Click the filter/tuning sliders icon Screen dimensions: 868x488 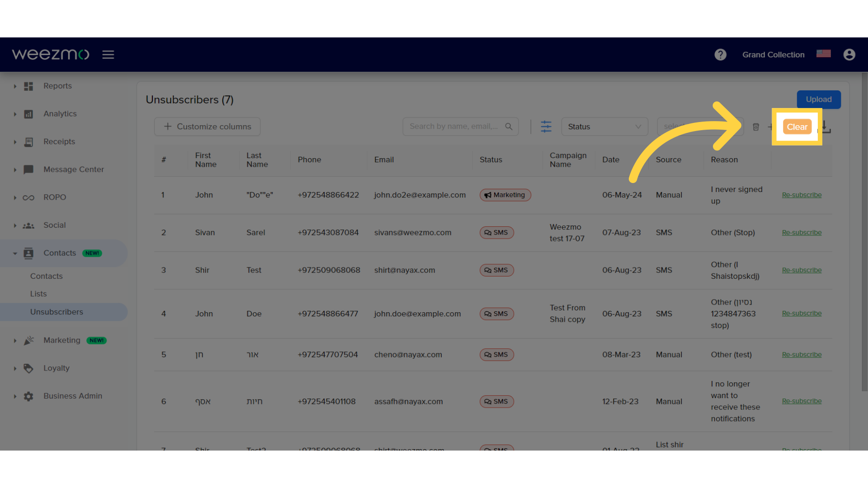pyautogui.click(x=546, y=127)
